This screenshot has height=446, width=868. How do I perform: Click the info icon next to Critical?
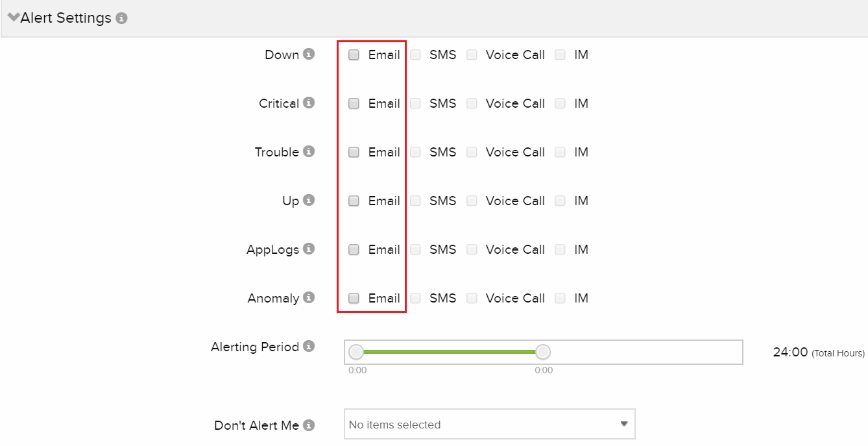pos(309,103)
